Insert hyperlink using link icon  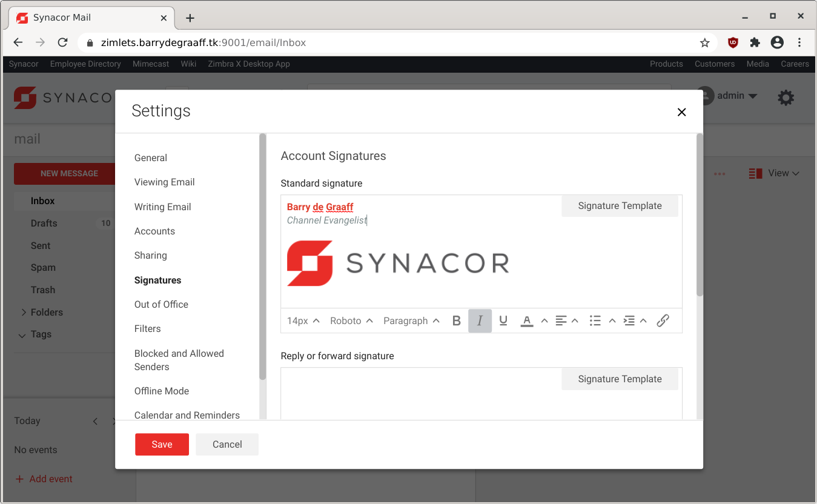point(663,321)
